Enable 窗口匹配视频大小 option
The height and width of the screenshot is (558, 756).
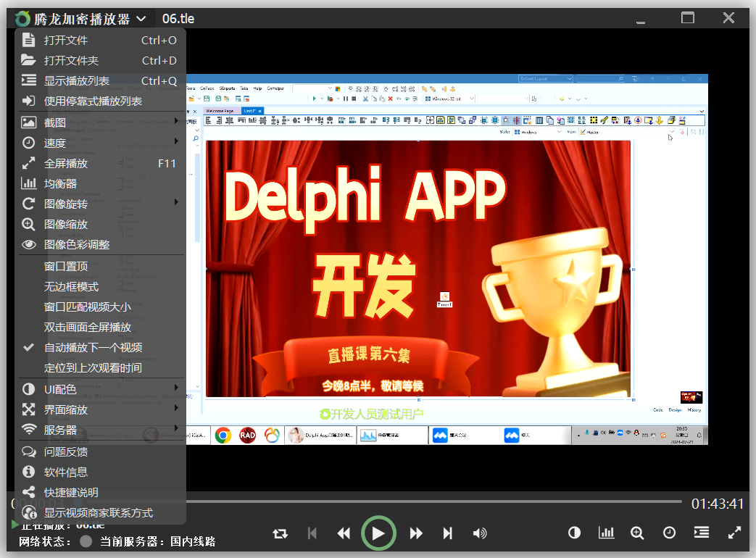[x=100, y=307]
